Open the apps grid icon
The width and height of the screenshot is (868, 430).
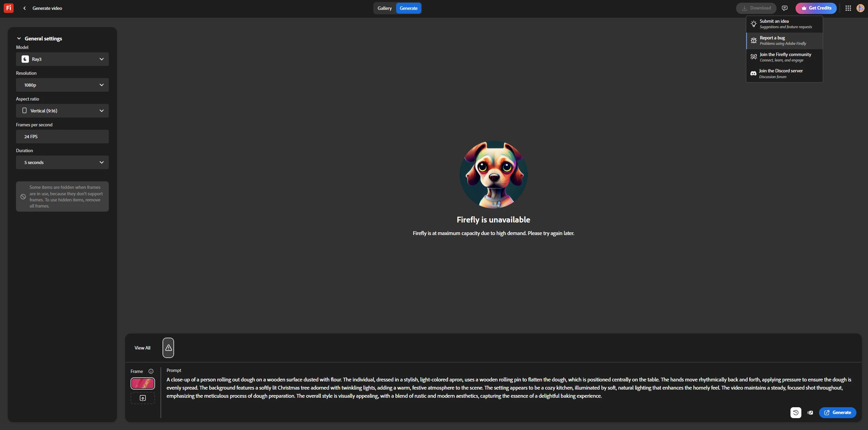[848, 8]
